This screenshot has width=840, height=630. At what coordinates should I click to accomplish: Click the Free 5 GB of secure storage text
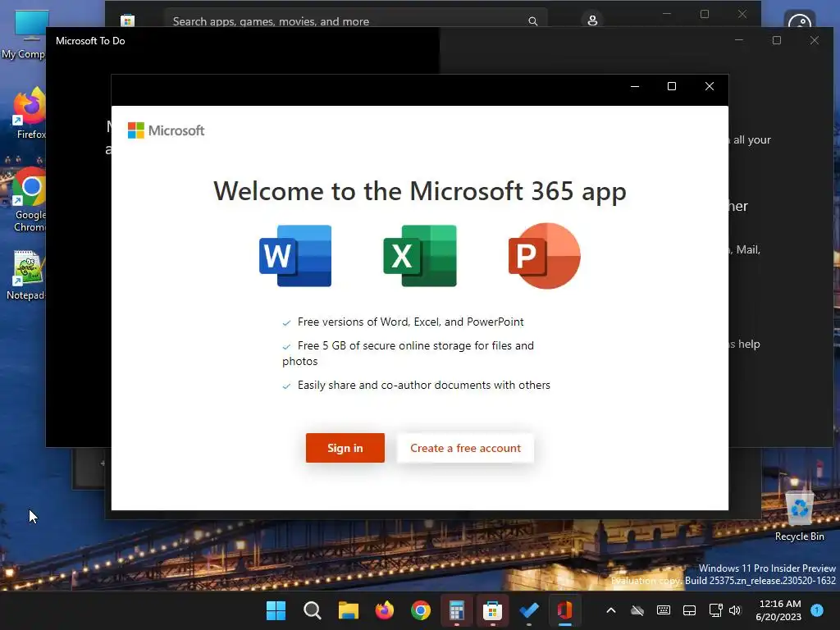click(409, 353)
